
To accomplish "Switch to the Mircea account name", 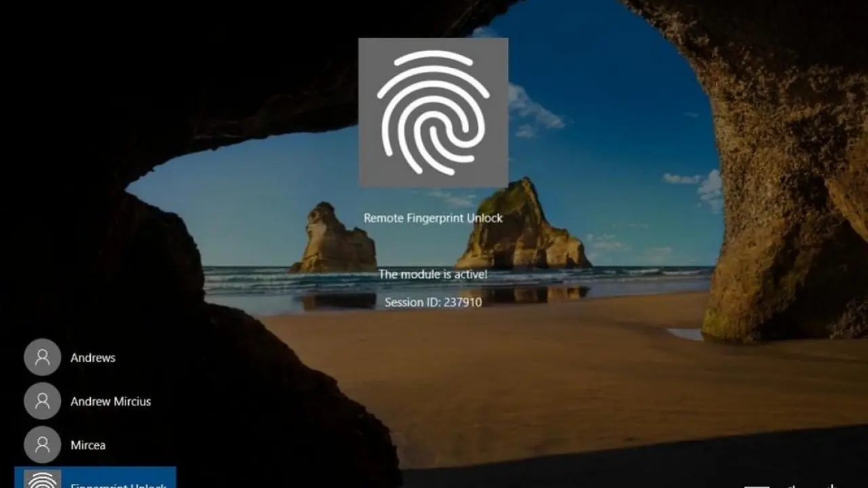I will click(88, 446).
